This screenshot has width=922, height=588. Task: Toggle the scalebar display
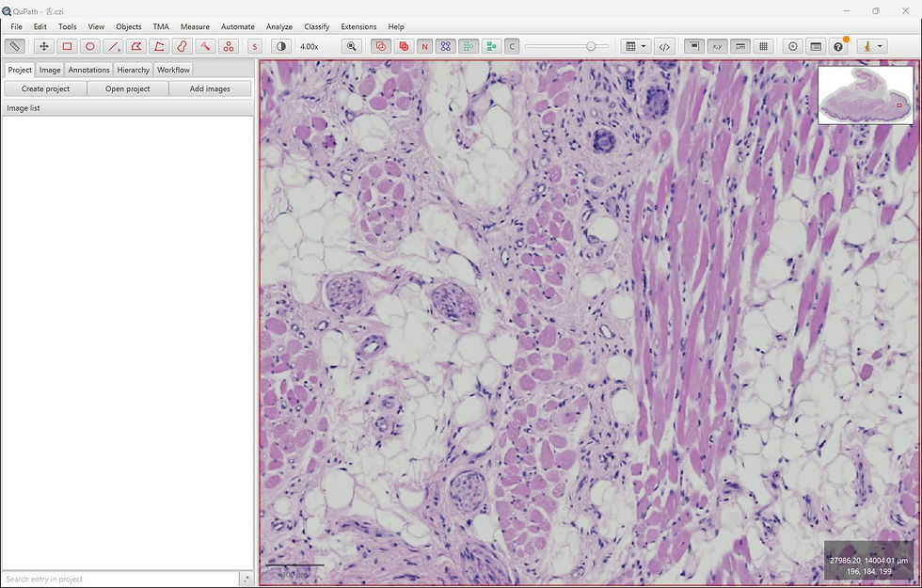tap(740, 46)
